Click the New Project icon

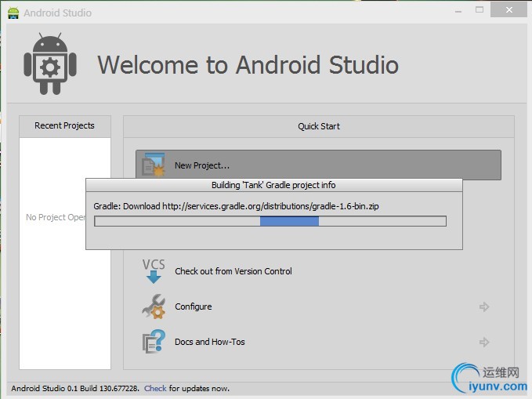pos(154,165)
